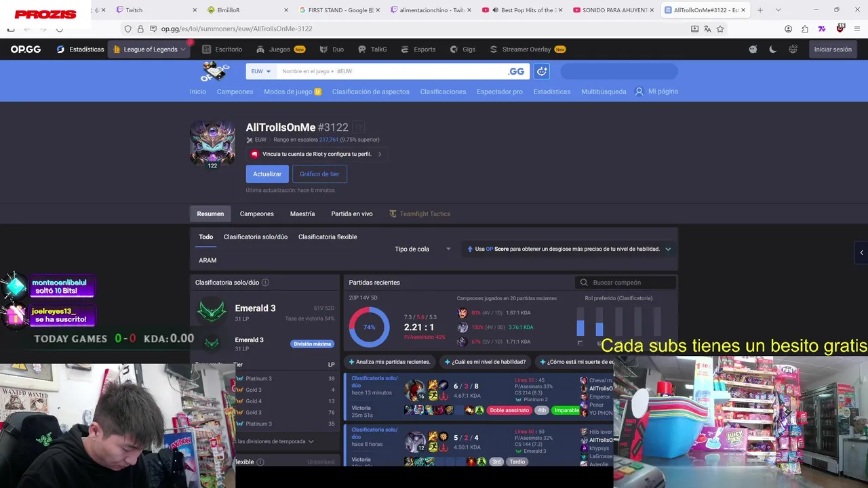Viewport: 868px width, 488px height.
Task: Open Gráfico de tier
Action: click(x=319, y=174)
